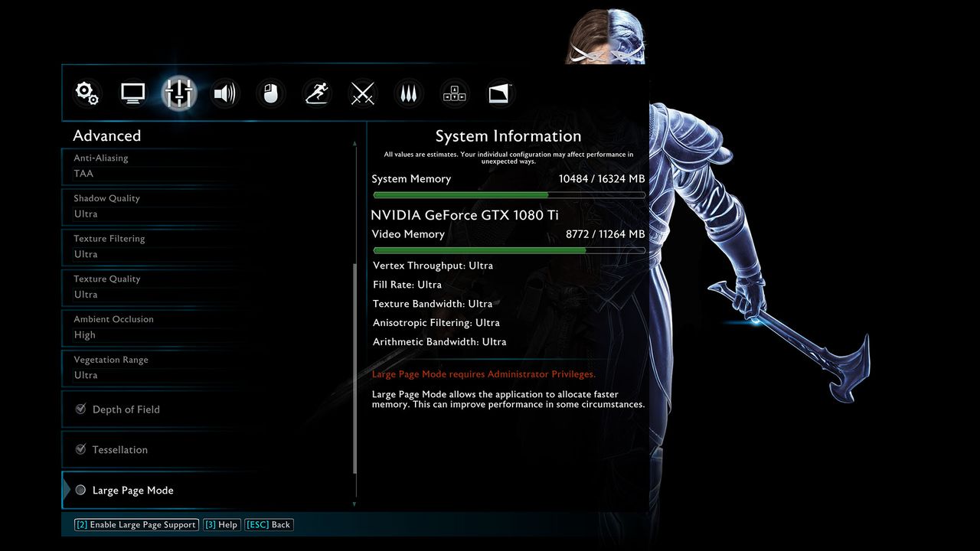
Task: Select the screen overlay icon tab
Action: (499, 93)
